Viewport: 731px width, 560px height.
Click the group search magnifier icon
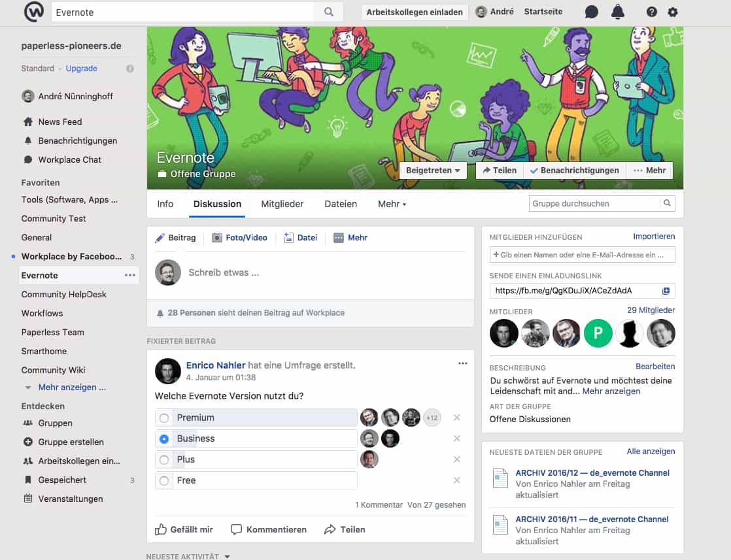[x=667, y=203]
